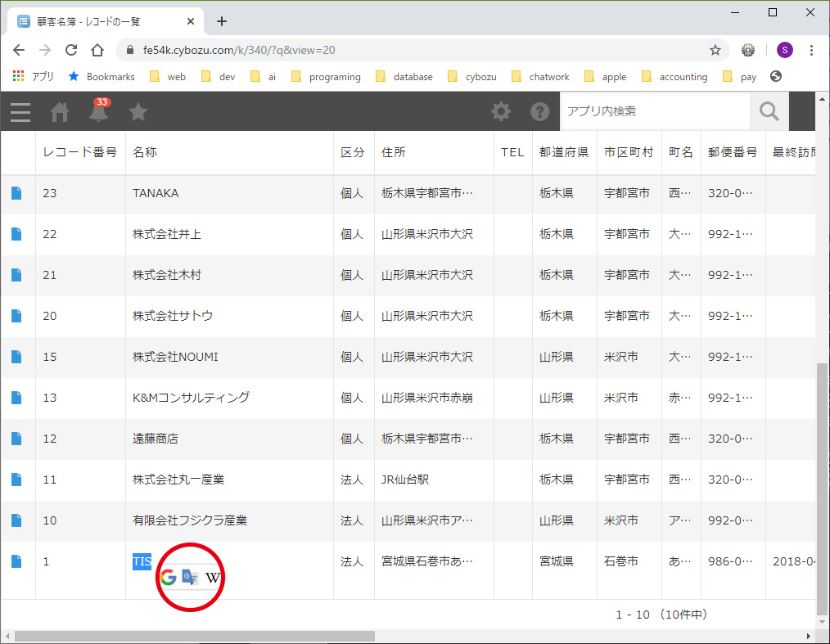The image size is (830, 644).
Task: Bookmark this page with the star icon
Action: pos(715,50)
